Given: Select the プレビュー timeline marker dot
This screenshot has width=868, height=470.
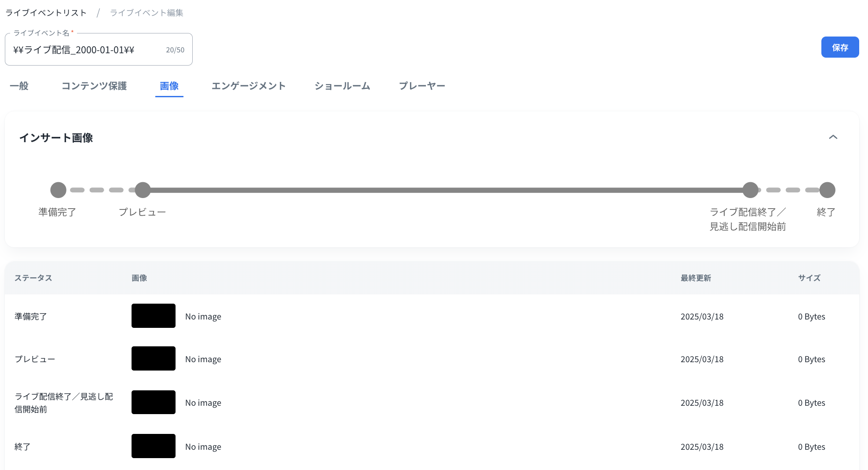Looking at the screenshot, I should (143, 190).
